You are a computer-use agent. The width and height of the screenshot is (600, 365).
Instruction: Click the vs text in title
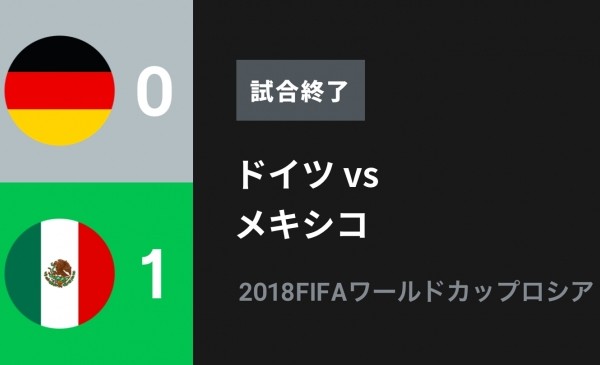click(x=360, y=178)
